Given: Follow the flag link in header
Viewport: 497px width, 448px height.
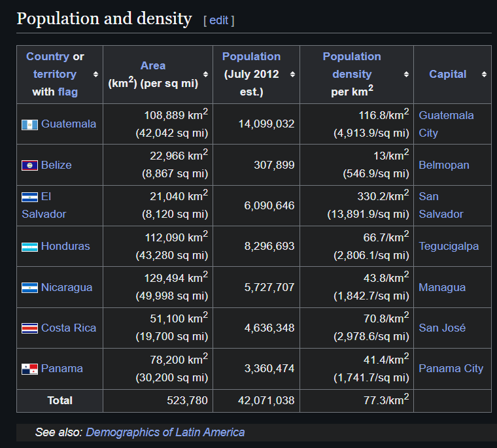Looking at the screenshot, I should (68, 92).
